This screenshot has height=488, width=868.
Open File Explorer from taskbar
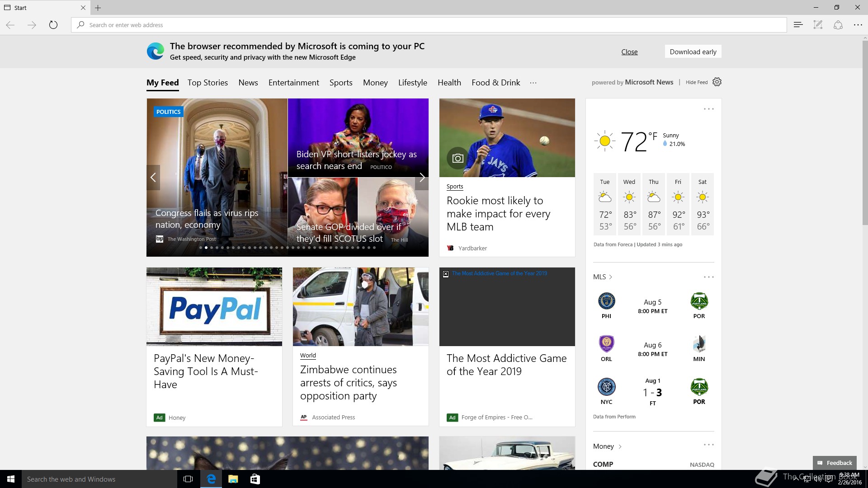click(x=233, y=479)
